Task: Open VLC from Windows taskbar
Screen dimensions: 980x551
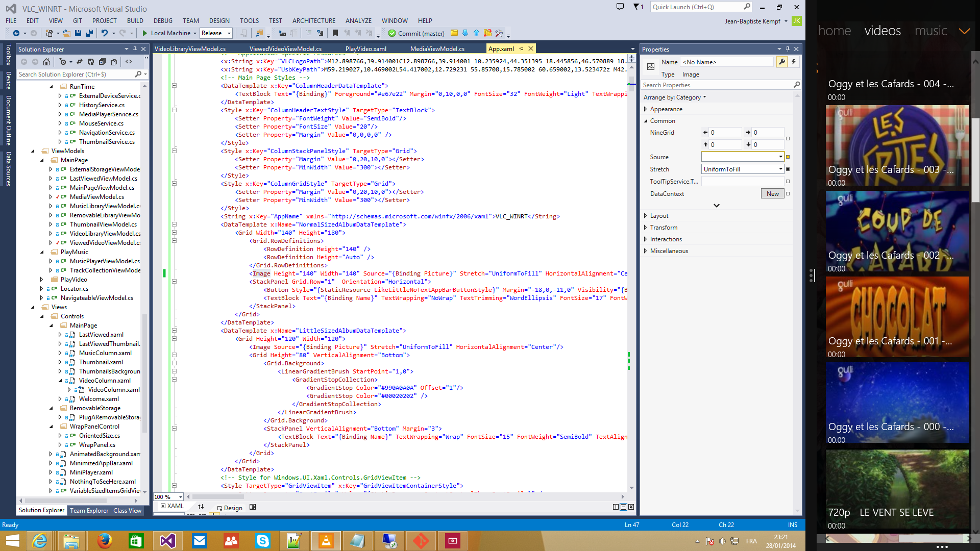Action: [x=326, y=541]
